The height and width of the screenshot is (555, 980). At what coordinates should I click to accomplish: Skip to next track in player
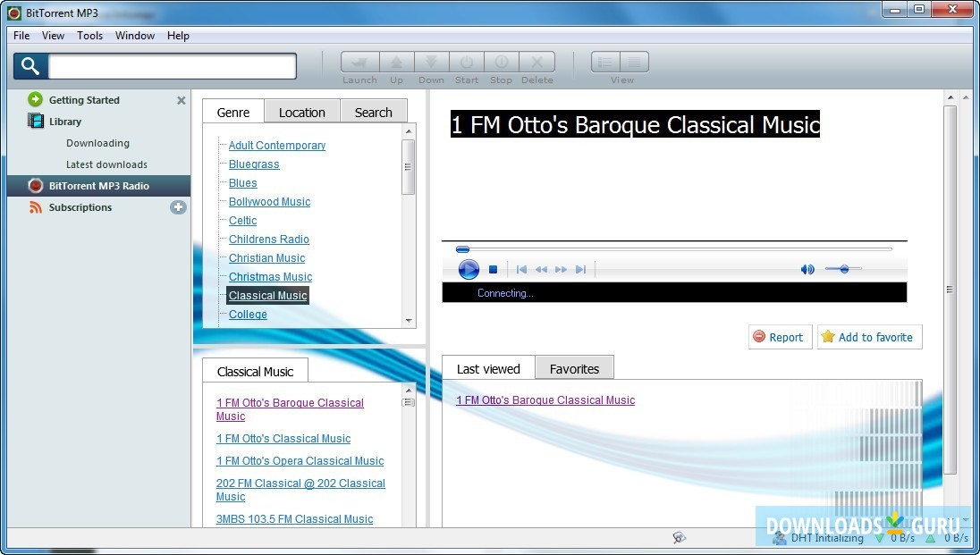[580, 269]
